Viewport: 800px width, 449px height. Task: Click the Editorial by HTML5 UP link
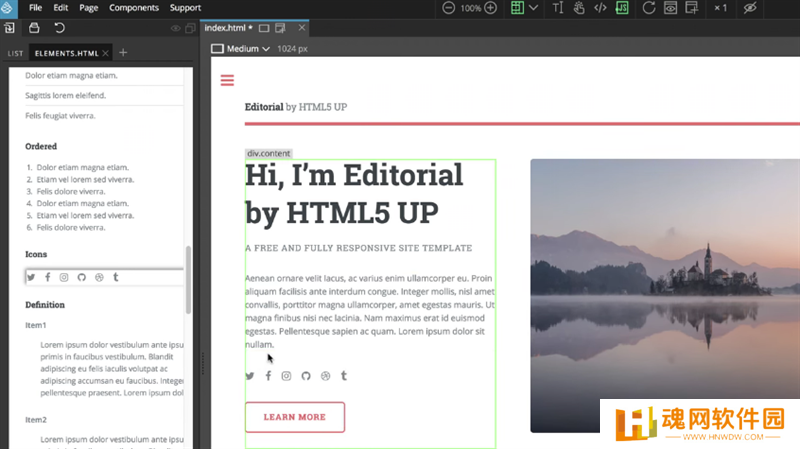coord(296,107)
